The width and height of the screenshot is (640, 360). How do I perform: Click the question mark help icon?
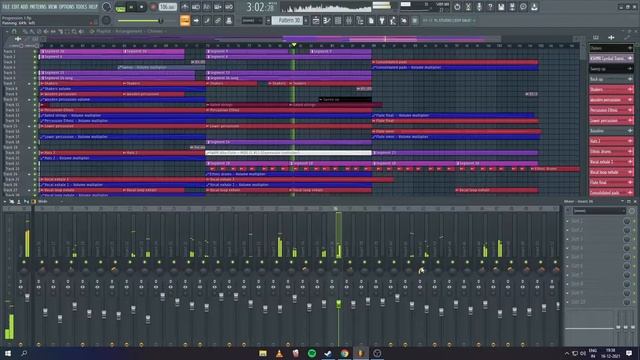pos(490,7)
